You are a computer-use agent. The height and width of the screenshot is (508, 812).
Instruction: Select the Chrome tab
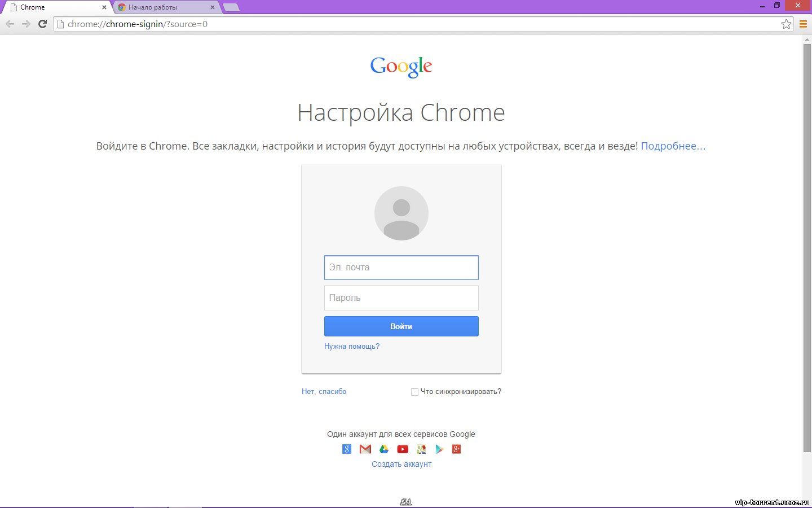(56, 7)
